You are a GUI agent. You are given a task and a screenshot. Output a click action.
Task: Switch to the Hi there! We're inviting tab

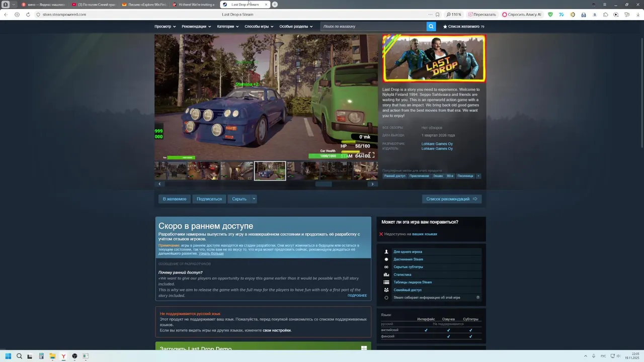pyautogui.click(x=195, y=5)
